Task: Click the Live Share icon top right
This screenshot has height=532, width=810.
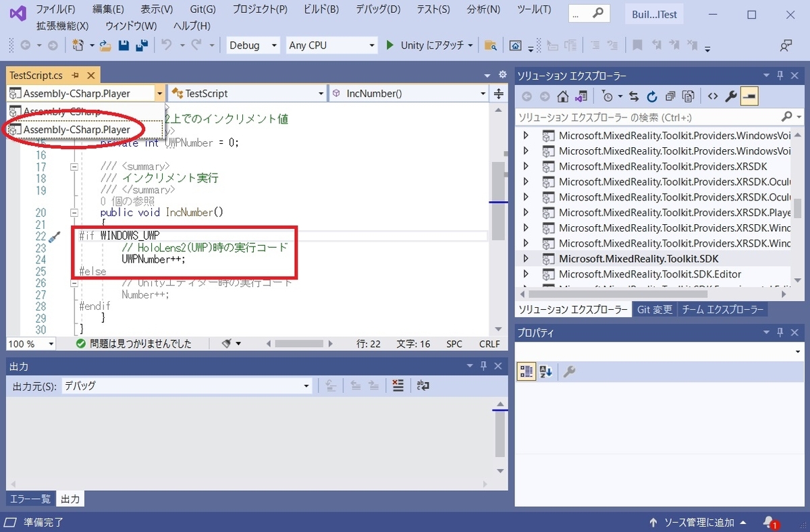Action: click(786, 45)
